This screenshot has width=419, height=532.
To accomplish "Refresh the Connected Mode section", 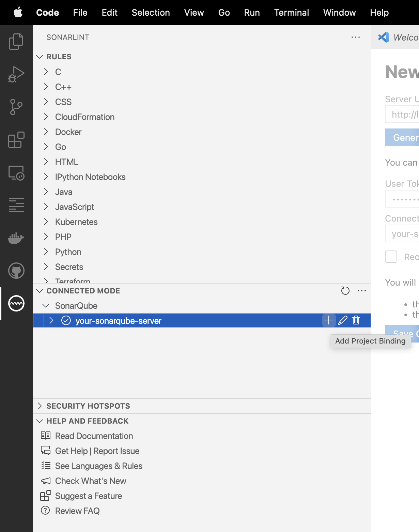I will [x=345, y=291].
